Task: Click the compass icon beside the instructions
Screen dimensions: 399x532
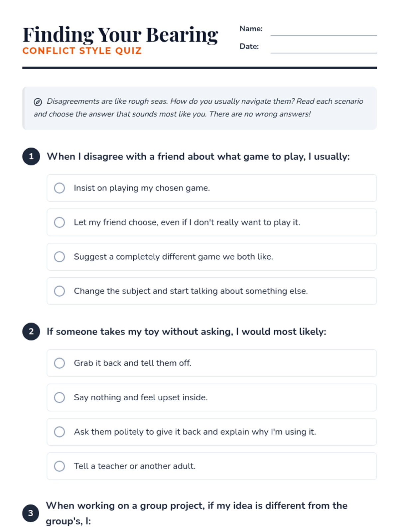Action: pyautogui.click(x=38, y=102)
